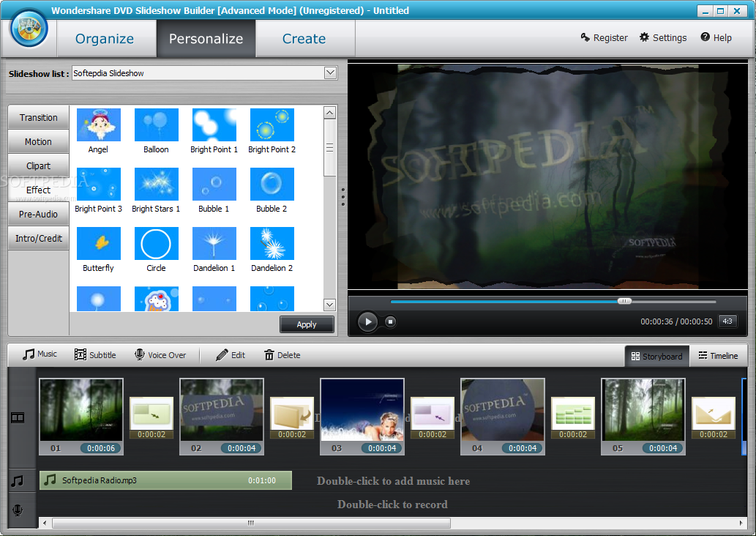Add Music to the slideshow
This screenshot has height=536, width=756.
(x=40, y=354)
